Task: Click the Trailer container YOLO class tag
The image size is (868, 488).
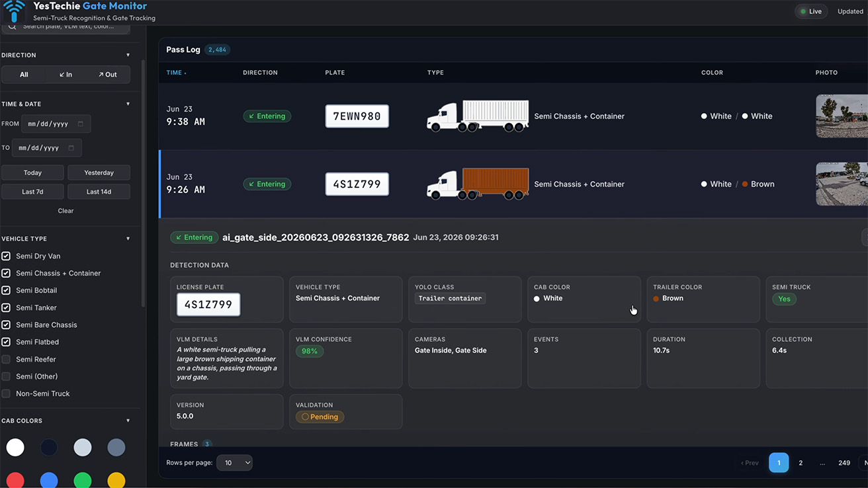Action: coord(450,298)
